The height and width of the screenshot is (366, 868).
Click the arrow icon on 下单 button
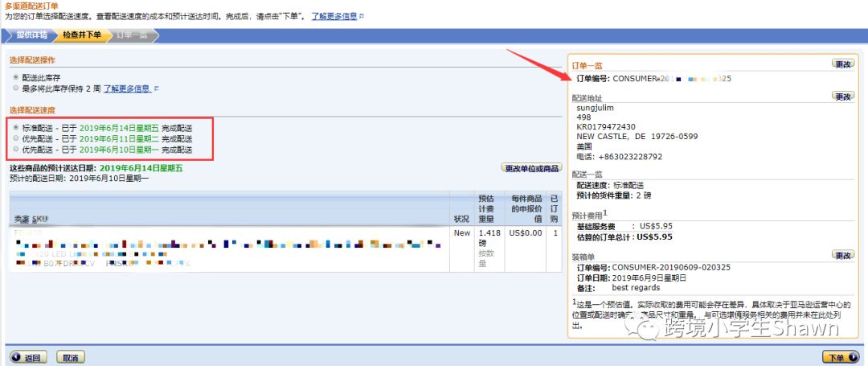pos(851,357)
